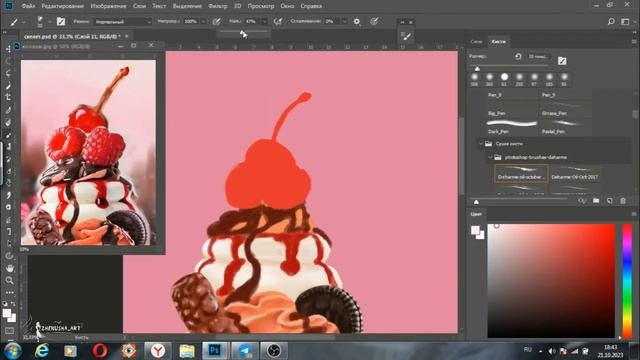Screen dimensions: 640x360
Task: Swap foreground and background colors icon
Action: [x=13, y=304]
